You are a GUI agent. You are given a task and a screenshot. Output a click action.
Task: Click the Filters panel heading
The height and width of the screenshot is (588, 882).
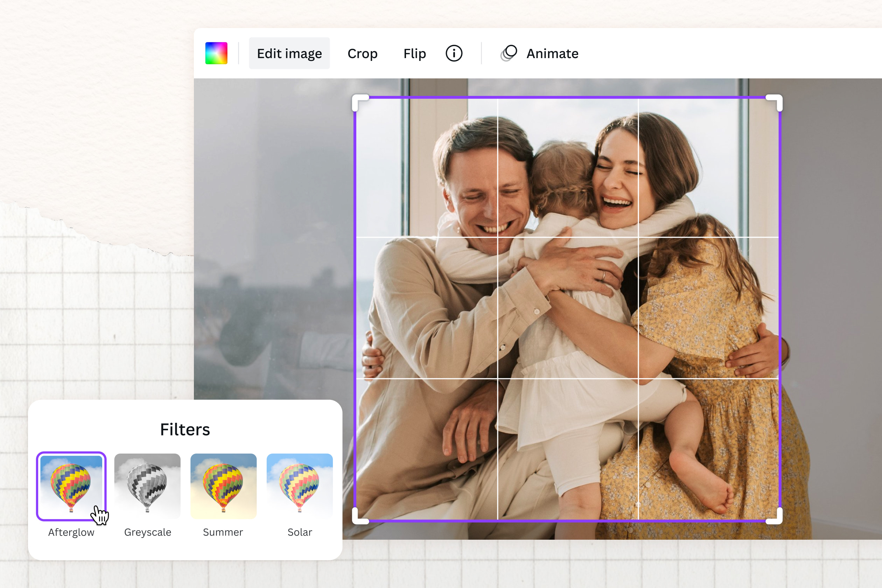185,430
